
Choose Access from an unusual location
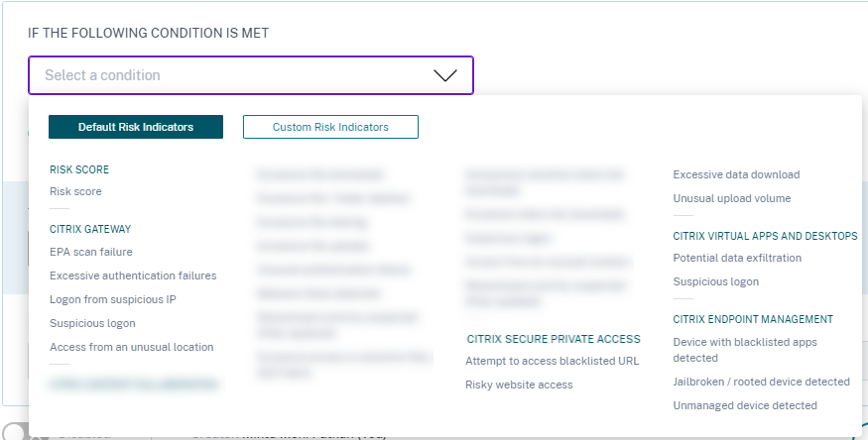(x=131, y=347)
